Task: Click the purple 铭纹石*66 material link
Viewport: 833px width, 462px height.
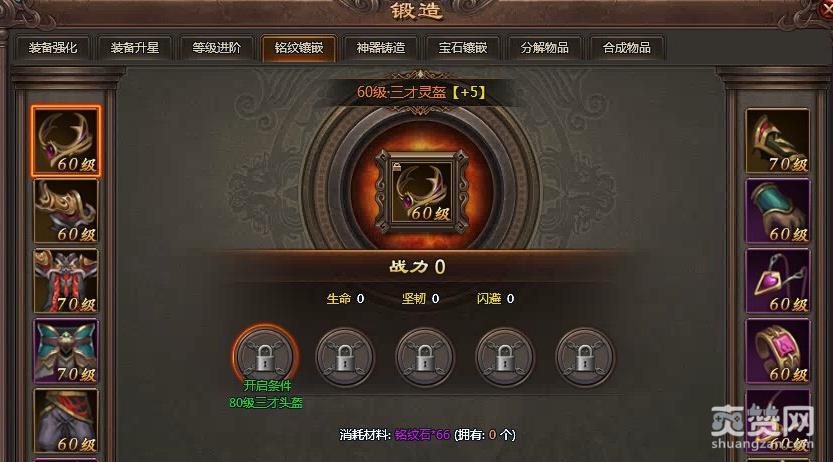Action: tap(422, 435)
